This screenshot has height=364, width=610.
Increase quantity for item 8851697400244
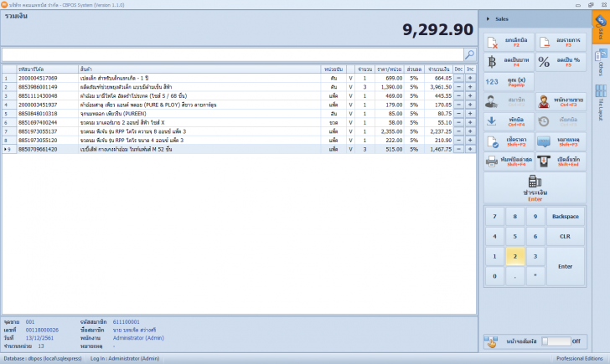pyautogui.click(x=470, y=122)
